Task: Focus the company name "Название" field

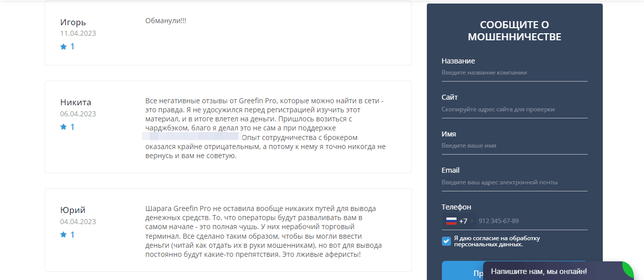Action: point(514,73)
